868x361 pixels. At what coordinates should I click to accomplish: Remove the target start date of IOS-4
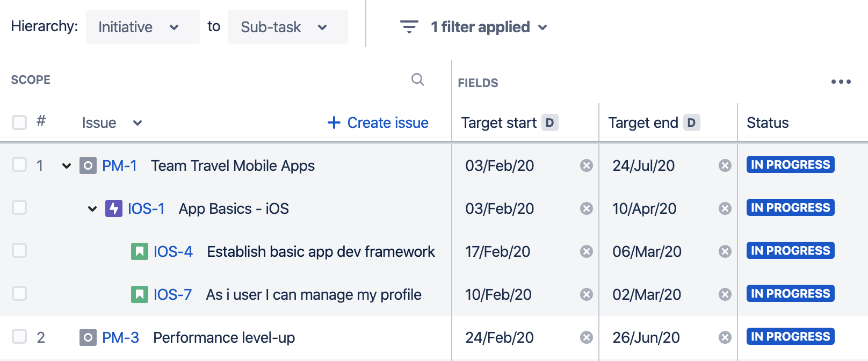(x=586, y=251)
